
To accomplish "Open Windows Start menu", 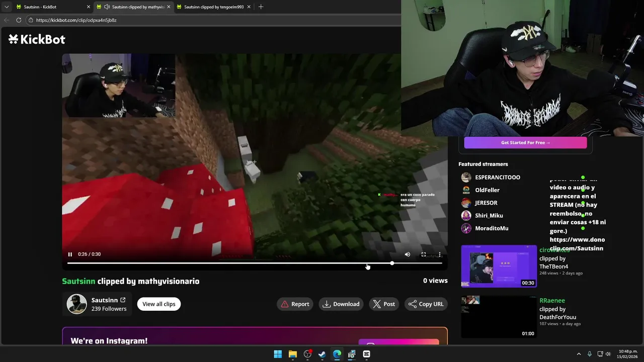I will tap(278, 354).
